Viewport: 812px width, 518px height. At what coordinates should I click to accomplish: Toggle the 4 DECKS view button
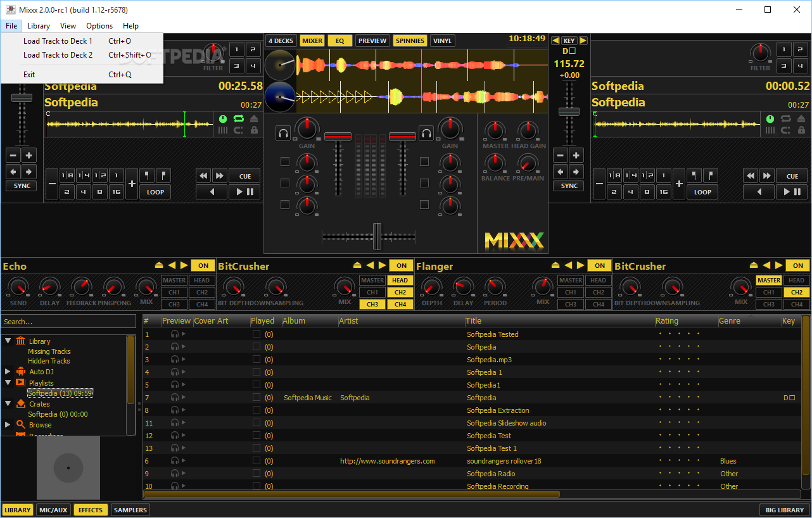click(x=281, y=41)
